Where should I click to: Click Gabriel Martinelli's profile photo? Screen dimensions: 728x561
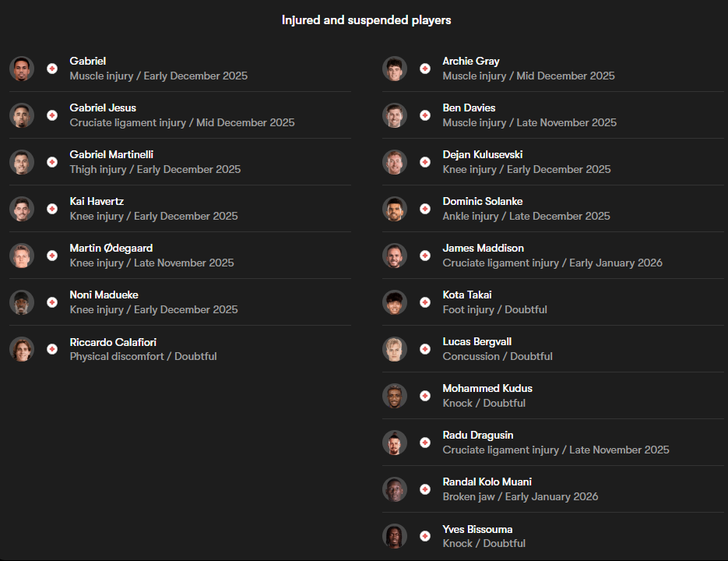coord(22,162)
